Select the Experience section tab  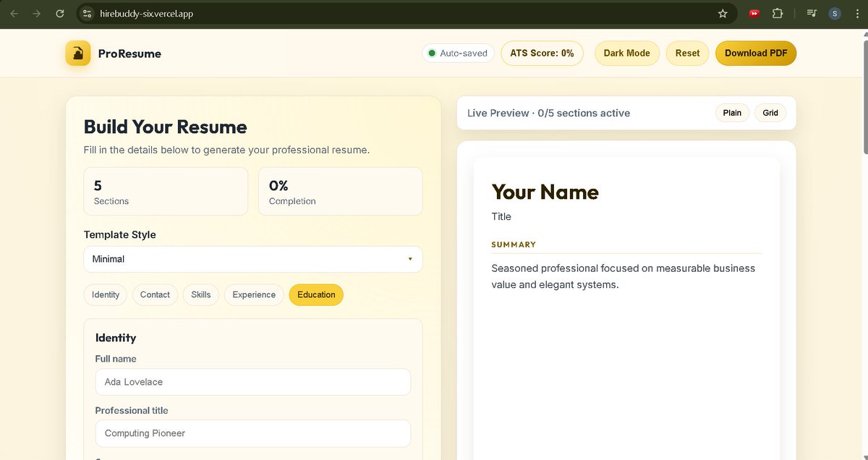254,294
